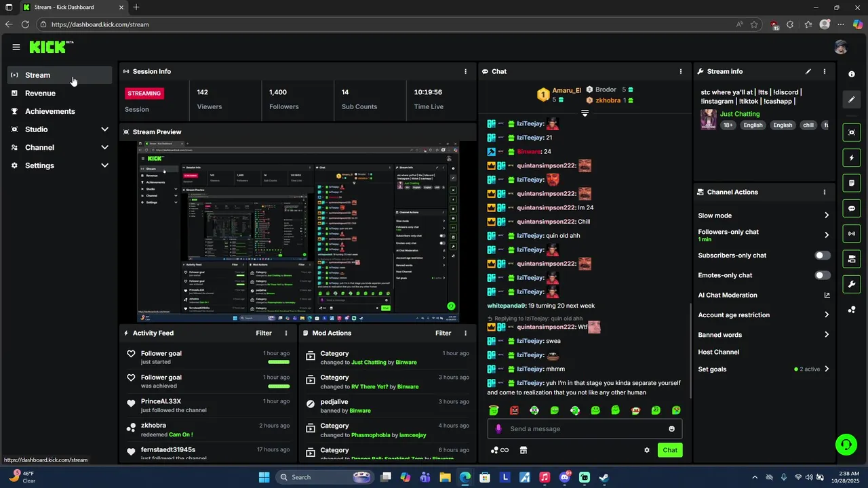Open Banned words chevron
This screenshot has height=488, width=868.
[827, 335]
